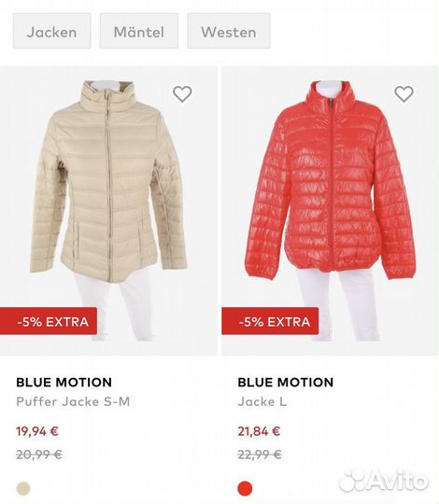Click the beige color swatch

pos(23,488)
